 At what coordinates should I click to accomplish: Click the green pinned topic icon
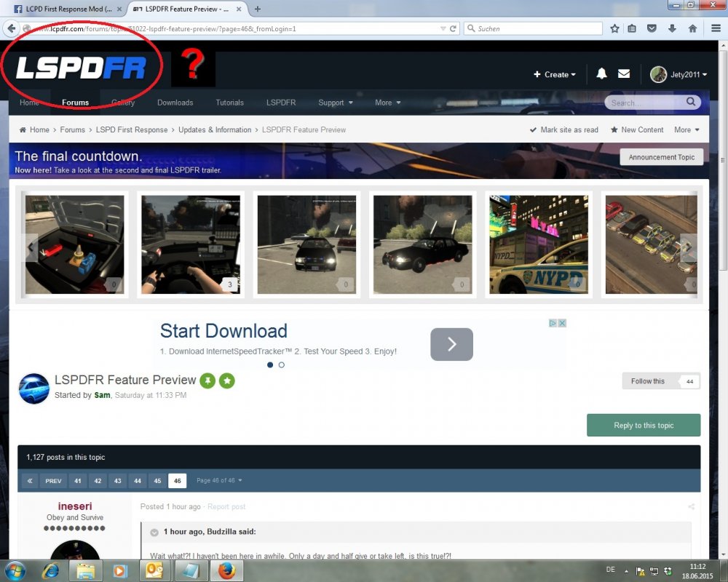click(x=207, y=380)
